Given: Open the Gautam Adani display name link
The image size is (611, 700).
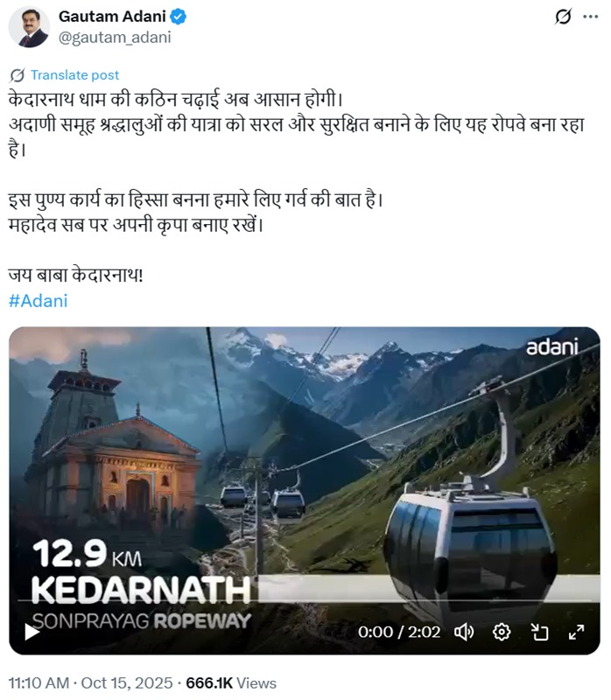Looking at the screenshot, I should click(112, 17).
